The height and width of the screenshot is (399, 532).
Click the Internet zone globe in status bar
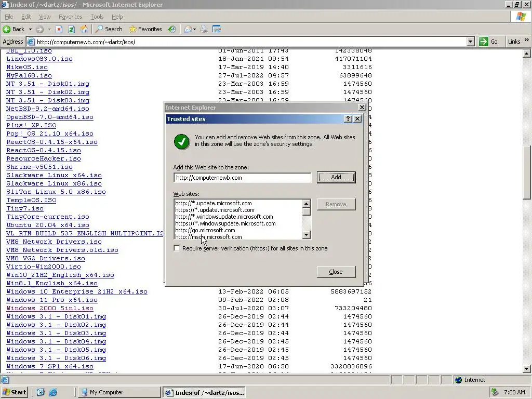pyautogui.click(x=458, y=380)
